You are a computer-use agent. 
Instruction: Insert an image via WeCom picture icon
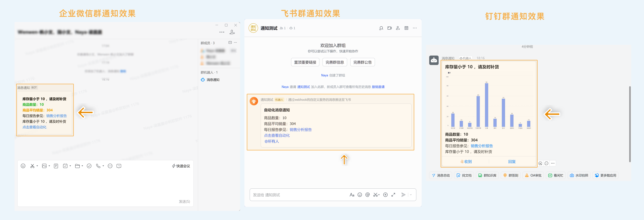point(44,166)
